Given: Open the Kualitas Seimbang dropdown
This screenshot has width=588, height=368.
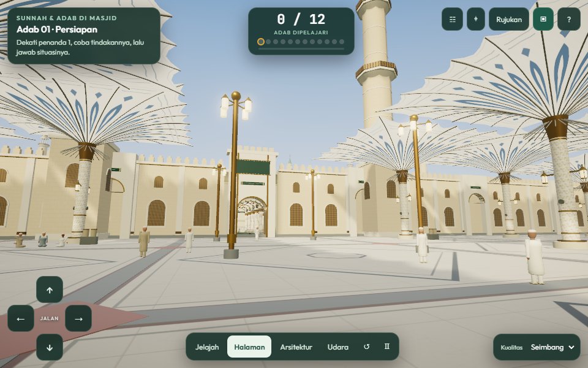Looking at the screenshot, I should [x=537, y=347].
